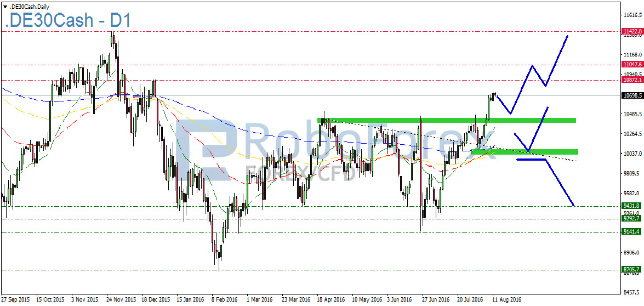Select the 11422.8 red resistance price label
644x306 pixels.
632,32
